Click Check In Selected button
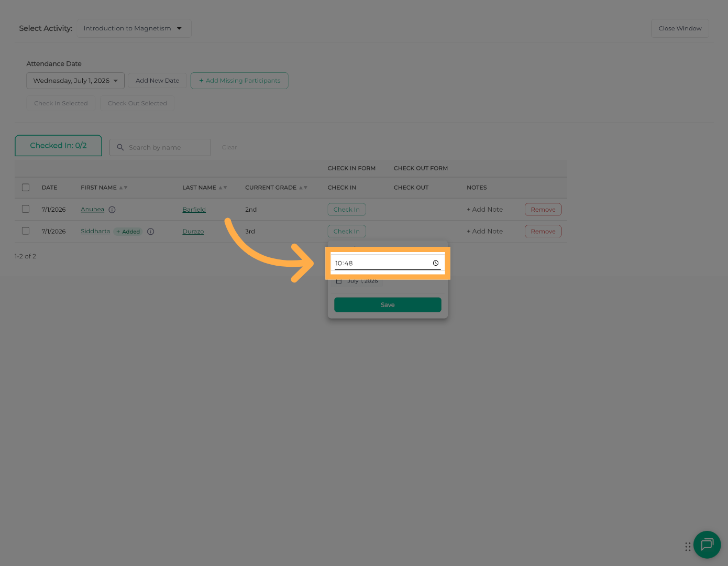This screenshot has width=728, height=566. pyautogui.click(x=61, y=103)
